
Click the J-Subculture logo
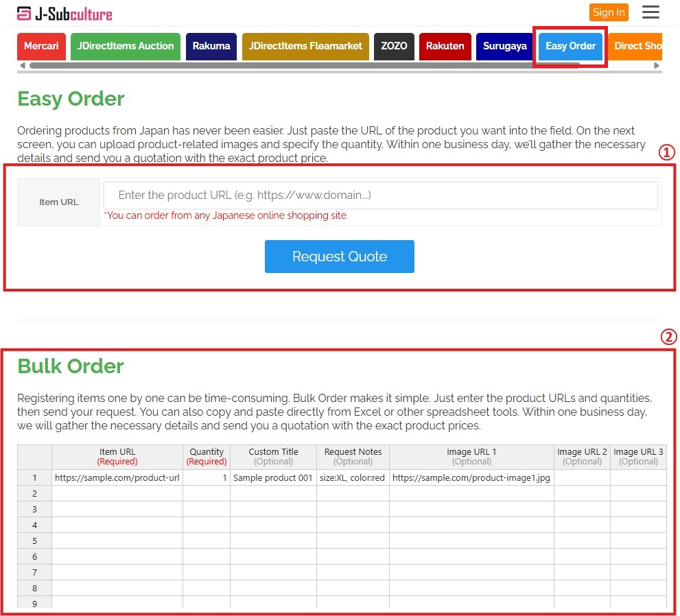(x=65, y=13)
